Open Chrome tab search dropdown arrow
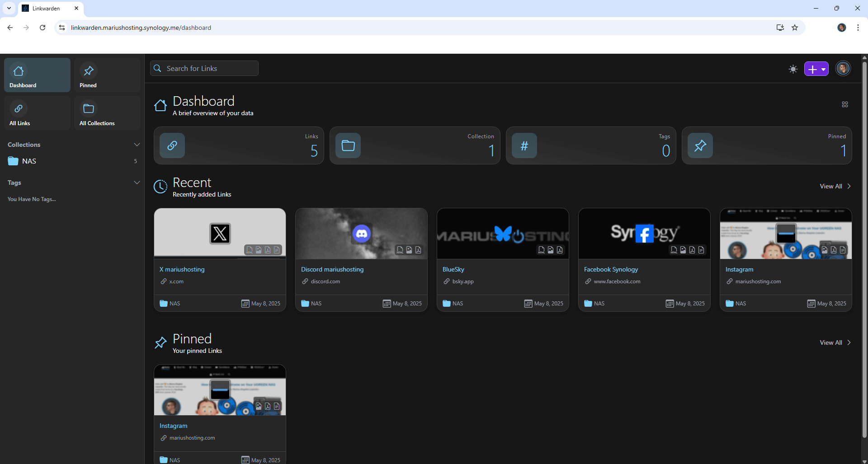Image resolution: width=868 pixels, height=464 pixels. (9, 8)
